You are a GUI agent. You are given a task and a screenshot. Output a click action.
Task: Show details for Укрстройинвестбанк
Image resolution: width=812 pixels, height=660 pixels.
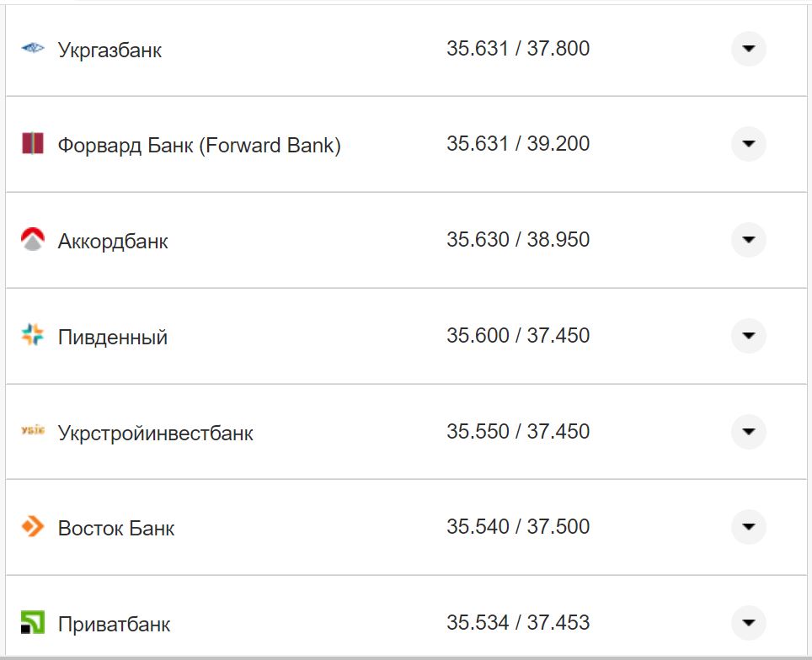748,432
